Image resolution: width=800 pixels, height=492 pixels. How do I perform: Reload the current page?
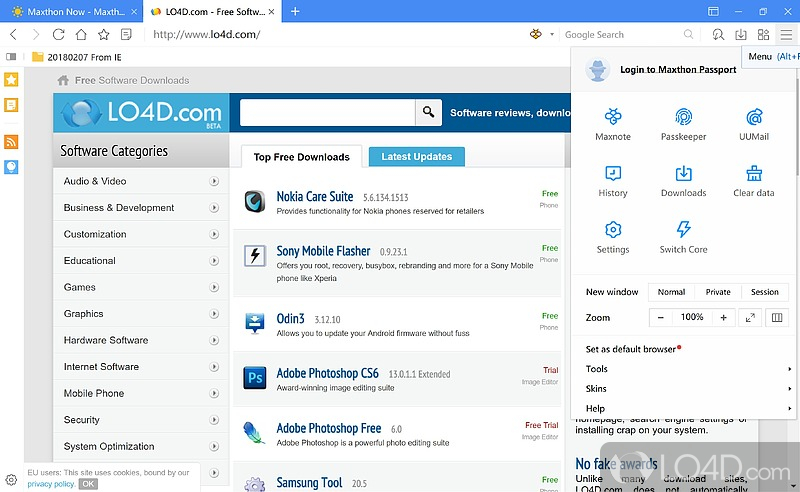59,34
